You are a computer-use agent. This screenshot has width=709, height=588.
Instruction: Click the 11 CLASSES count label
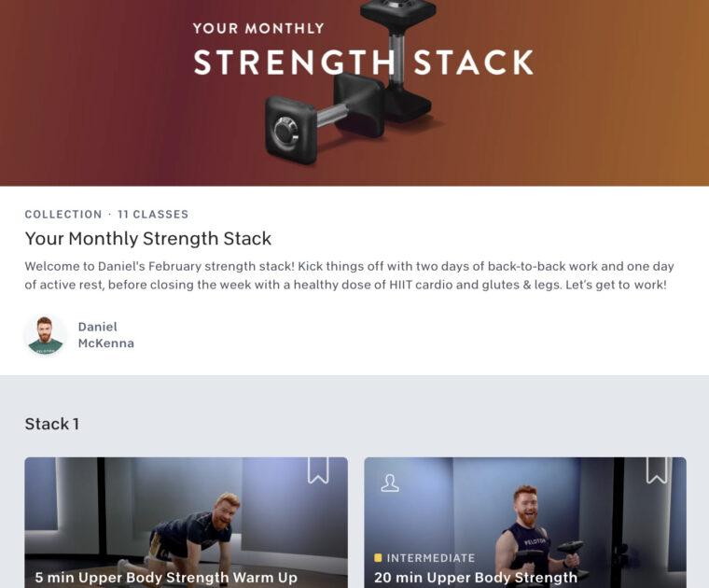153,215
